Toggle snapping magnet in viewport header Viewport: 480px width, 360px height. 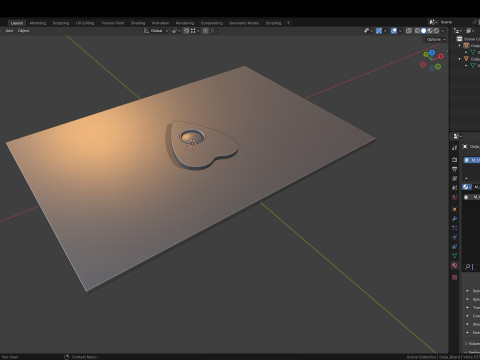[x=186, y=31]
